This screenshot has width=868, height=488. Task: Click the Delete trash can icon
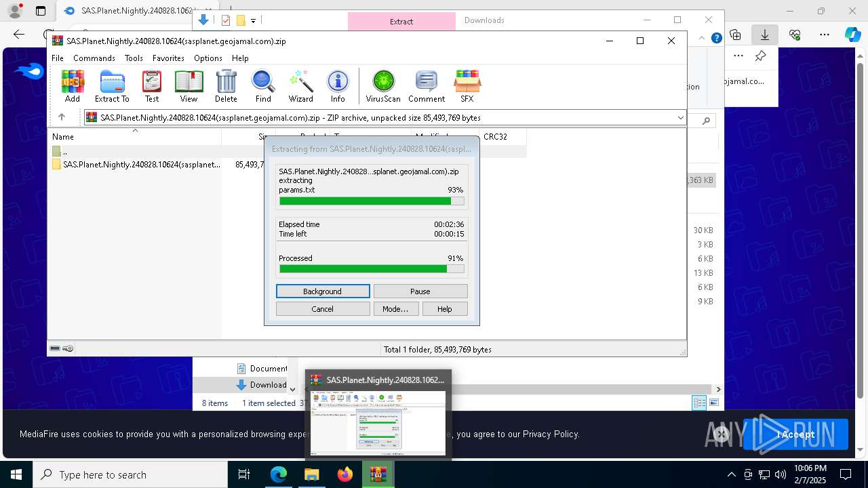226,86
